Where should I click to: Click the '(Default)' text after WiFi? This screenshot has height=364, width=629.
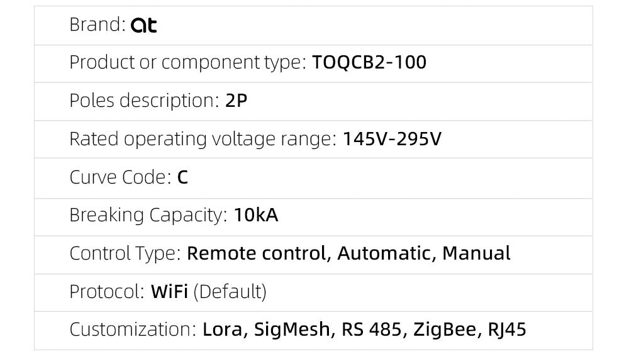(230, 292)
